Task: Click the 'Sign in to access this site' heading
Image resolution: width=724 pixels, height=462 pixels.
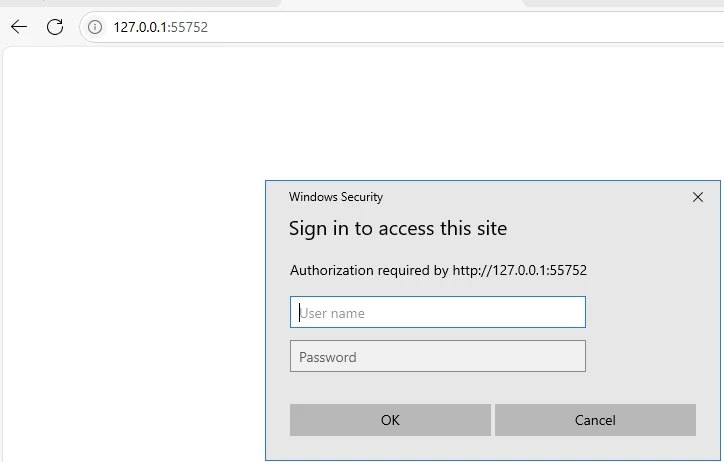Action: click(x=398, y=229)
